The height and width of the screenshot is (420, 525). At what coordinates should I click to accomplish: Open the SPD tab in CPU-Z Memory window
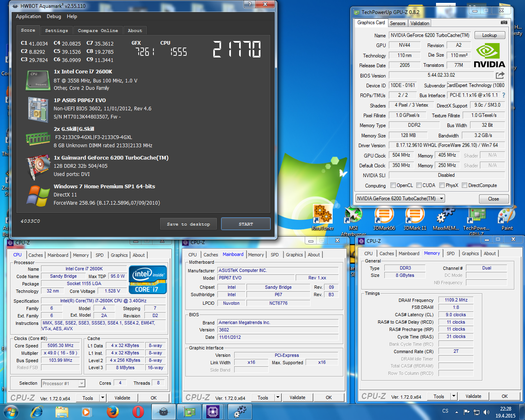pyautogui.click(x=450, y=253)
